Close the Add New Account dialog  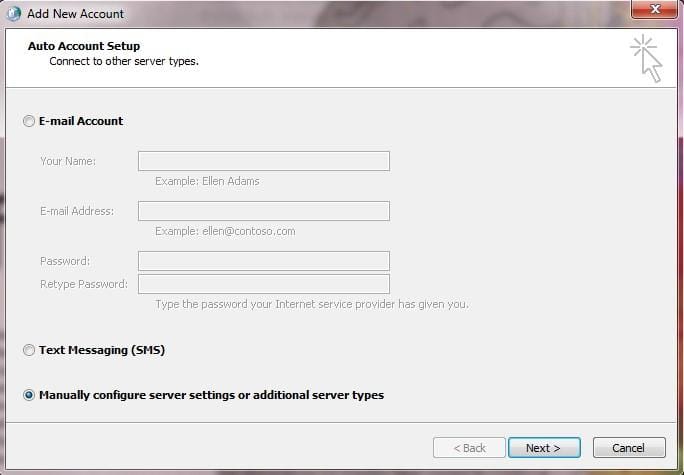click(x=654, y=9)
